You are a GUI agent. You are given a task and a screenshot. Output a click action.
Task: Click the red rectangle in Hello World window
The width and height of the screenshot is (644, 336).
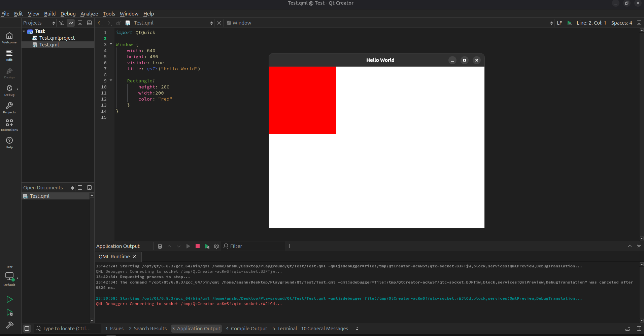[302, 100]
